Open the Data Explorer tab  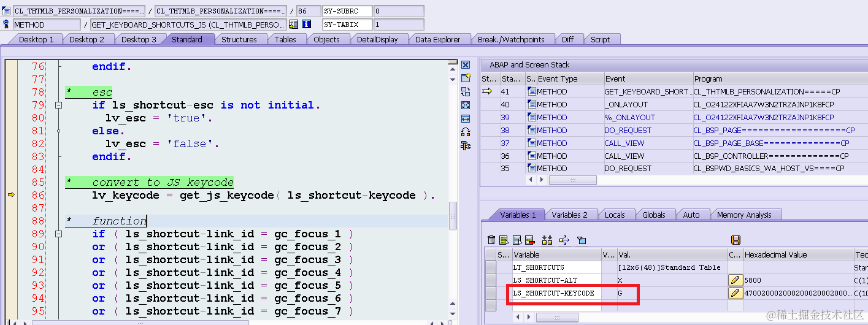[437, 39]
